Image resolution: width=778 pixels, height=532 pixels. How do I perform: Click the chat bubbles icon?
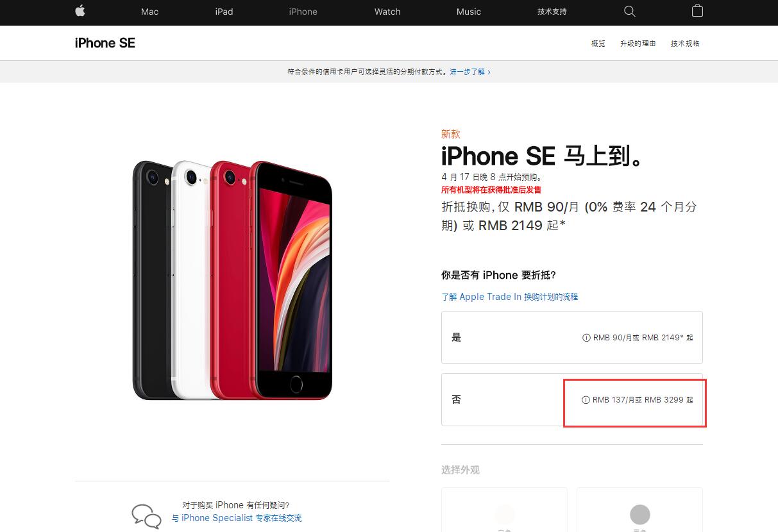(146, 516)
